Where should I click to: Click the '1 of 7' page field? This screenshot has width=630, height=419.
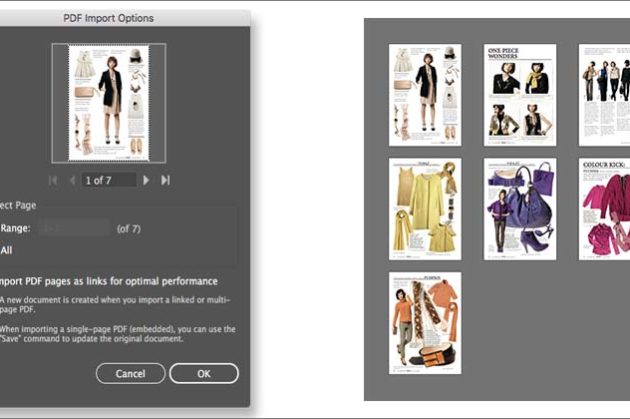(108, 180)
